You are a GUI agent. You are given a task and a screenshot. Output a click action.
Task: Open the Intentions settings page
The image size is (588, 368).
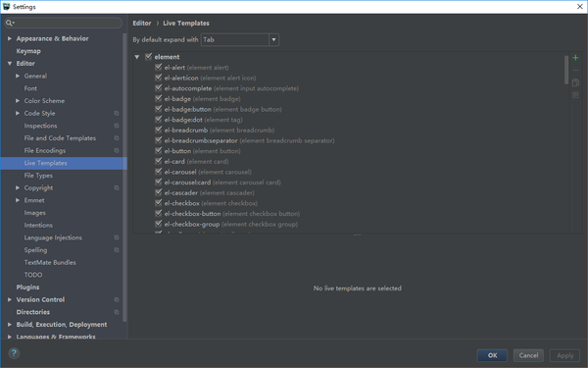38,226
